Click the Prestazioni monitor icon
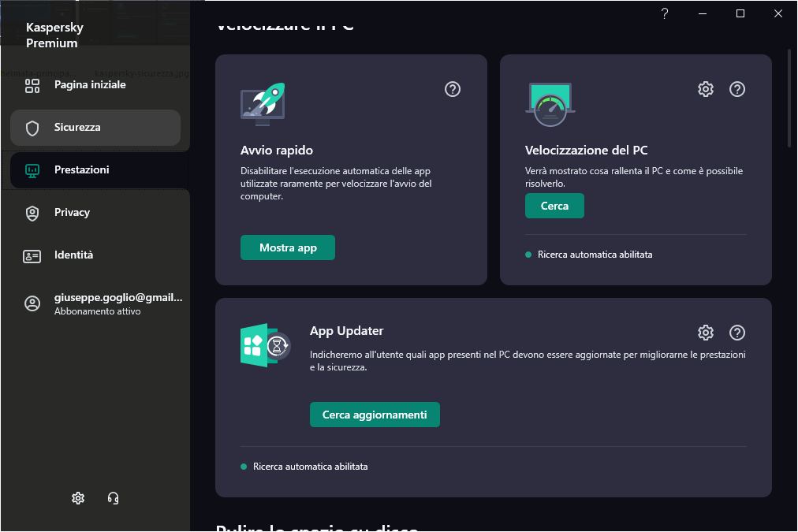The width and height of the screenshot is (798, 532). (x=32, y=171)
